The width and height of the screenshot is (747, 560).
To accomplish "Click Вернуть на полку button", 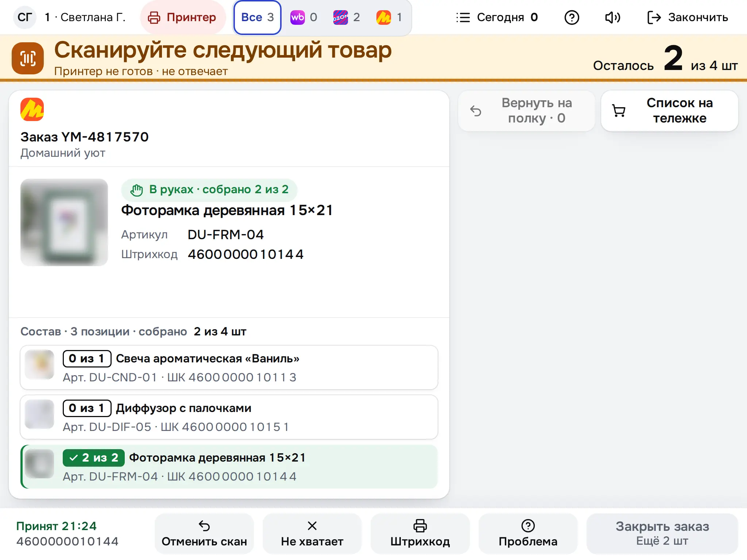I will tap(526, 110).
